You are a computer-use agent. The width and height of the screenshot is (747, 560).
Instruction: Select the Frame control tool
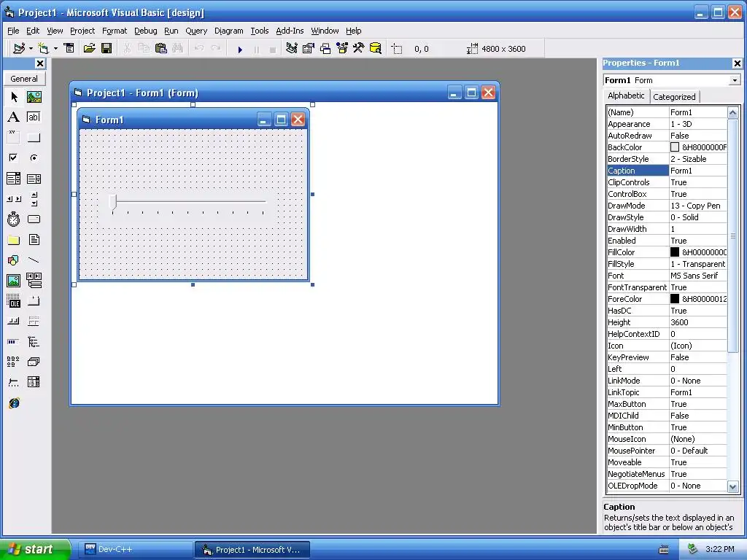(x=14, y=138)
